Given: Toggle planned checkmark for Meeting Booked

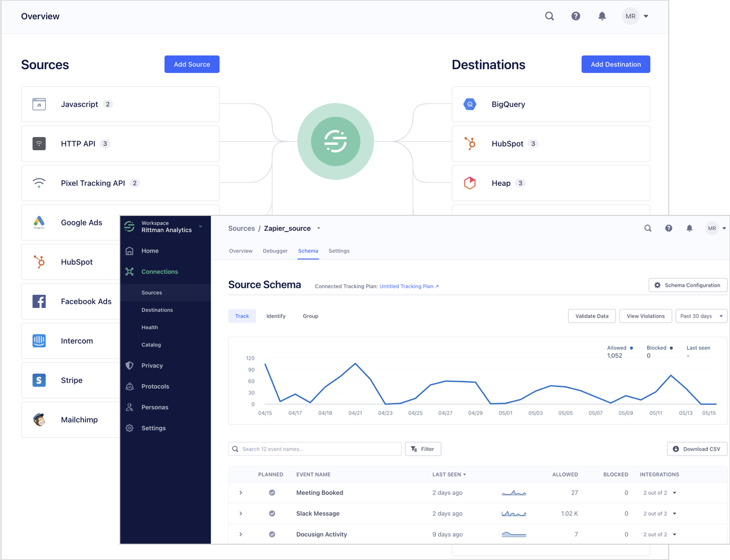Looking at the screenshot, I should coord(272,493).
